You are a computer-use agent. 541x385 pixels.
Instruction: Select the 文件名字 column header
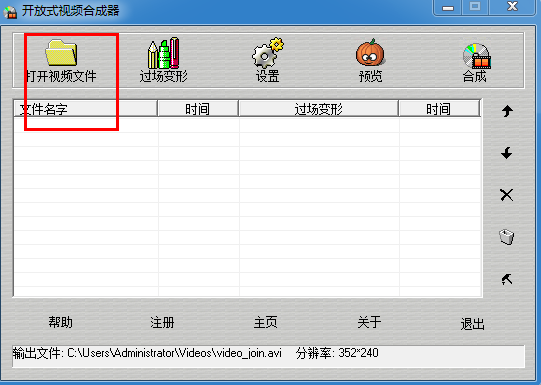point(86,109)
